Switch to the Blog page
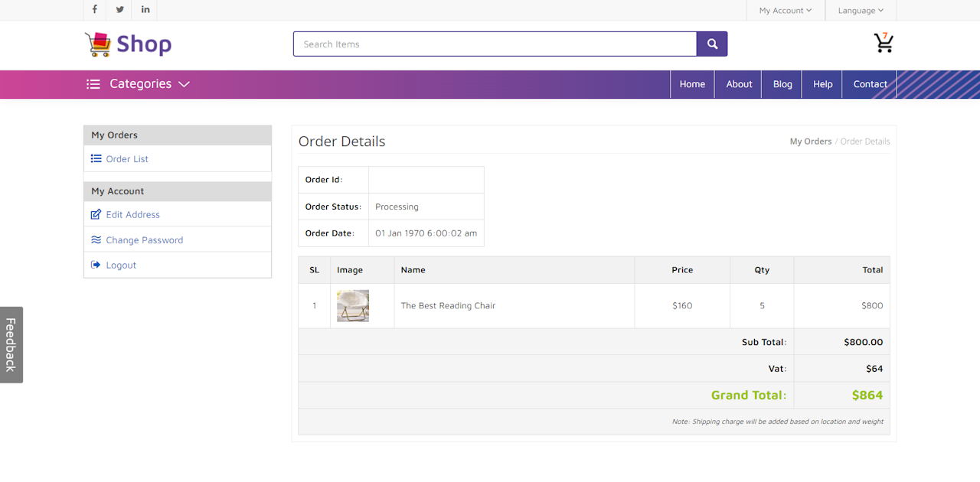 point(782,84)
